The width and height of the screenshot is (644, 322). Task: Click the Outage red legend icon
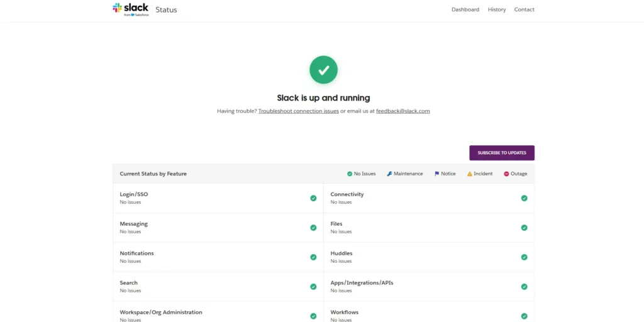pyautogui.click(x=506, y=174)
